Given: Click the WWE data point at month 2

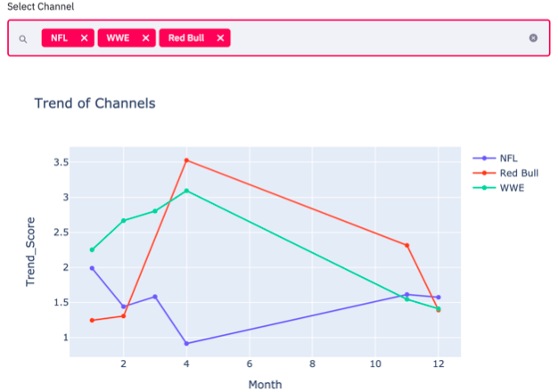Looking at the screenshot, I should coord(124,220).
